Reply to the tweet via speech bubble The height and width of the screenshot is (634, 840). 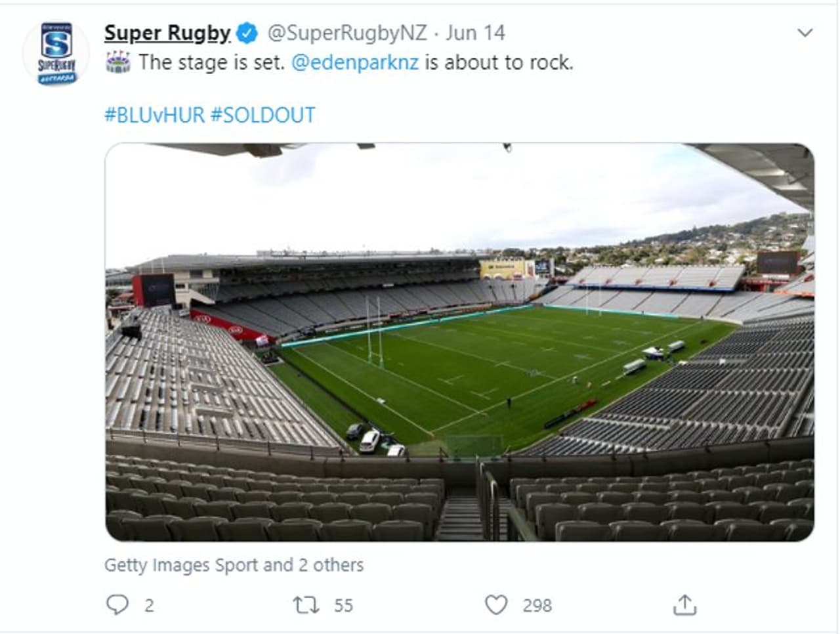117,604
